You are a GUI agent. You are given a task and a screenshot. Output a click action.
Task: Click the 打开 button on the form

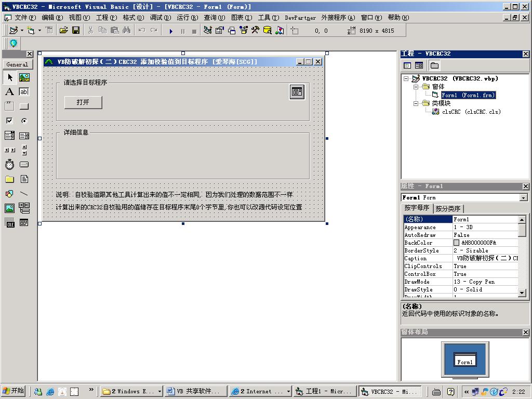click(83, 102)
